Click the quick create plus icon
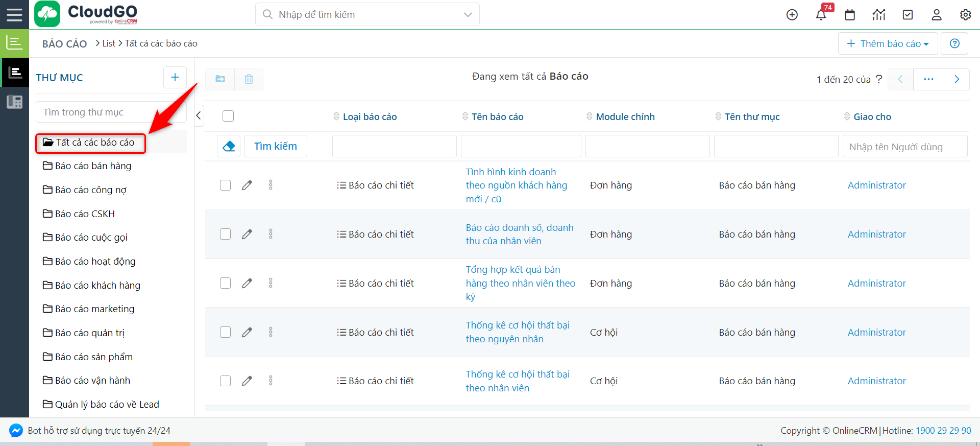980x446 pixels. pyautogui.click(x=792, y=15)
